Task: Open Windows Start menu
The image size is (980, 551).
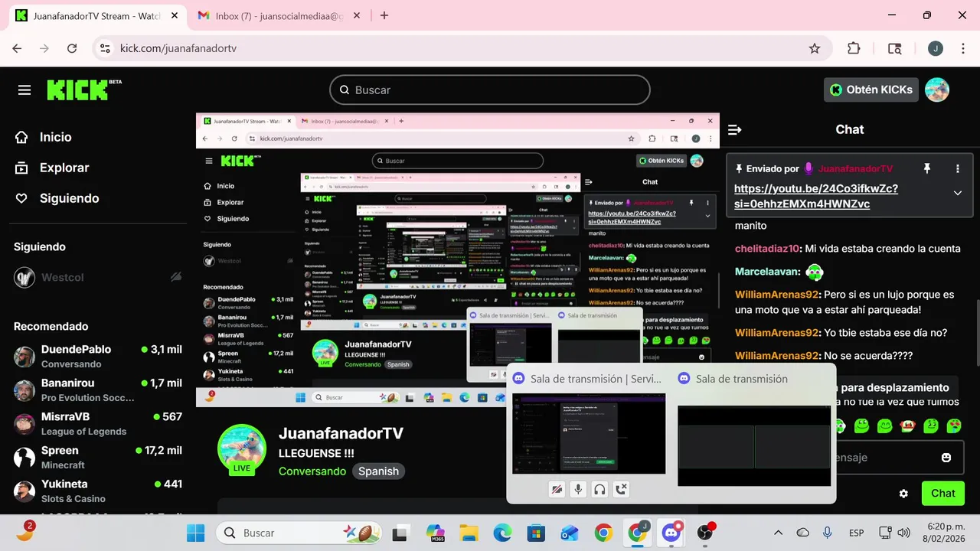Action: coord(196,533)
